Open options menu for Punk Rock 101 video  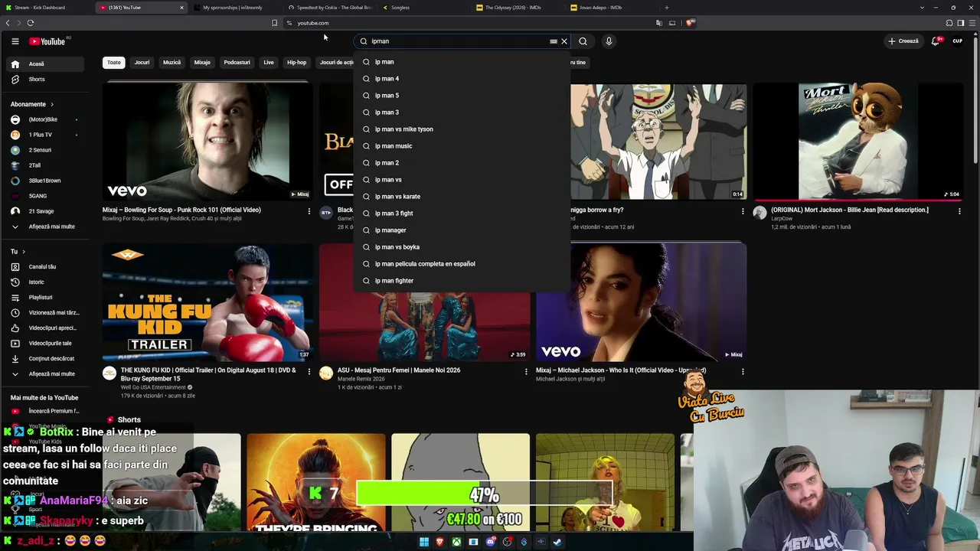(309, 211)
